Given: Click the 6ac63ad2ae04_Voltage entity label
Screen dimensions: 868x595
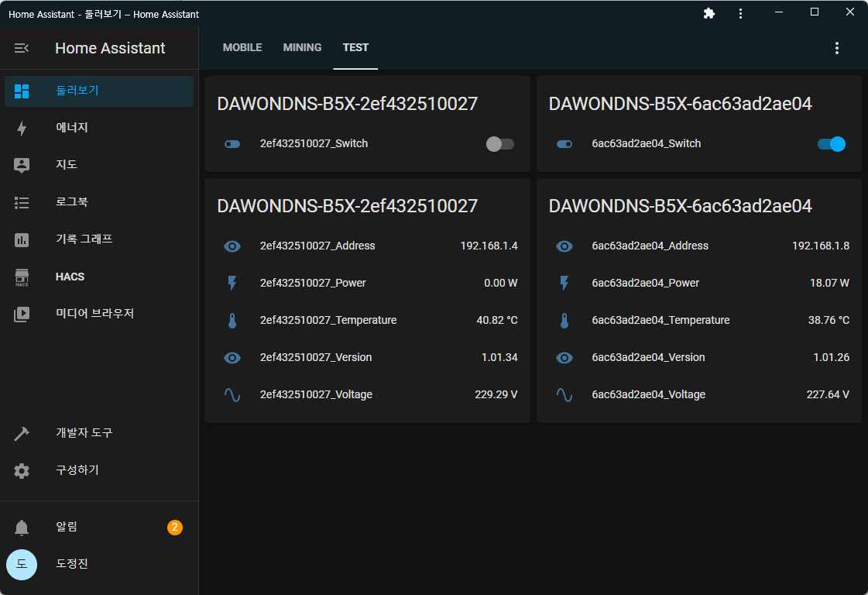Looking at the screenshot, I should (648, 394).
